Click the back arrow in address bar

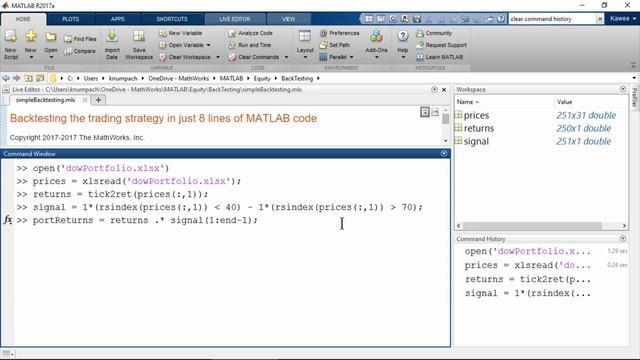6,78
